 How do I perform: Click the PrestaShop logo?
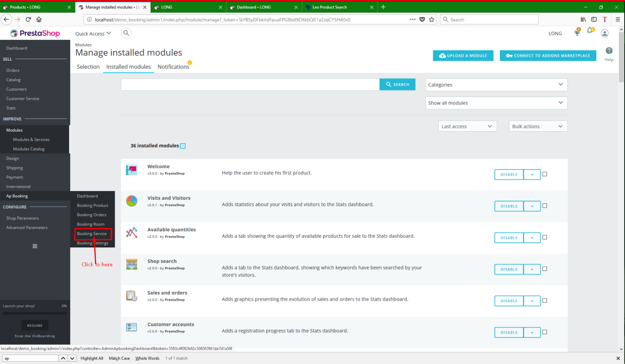[35, 33]
